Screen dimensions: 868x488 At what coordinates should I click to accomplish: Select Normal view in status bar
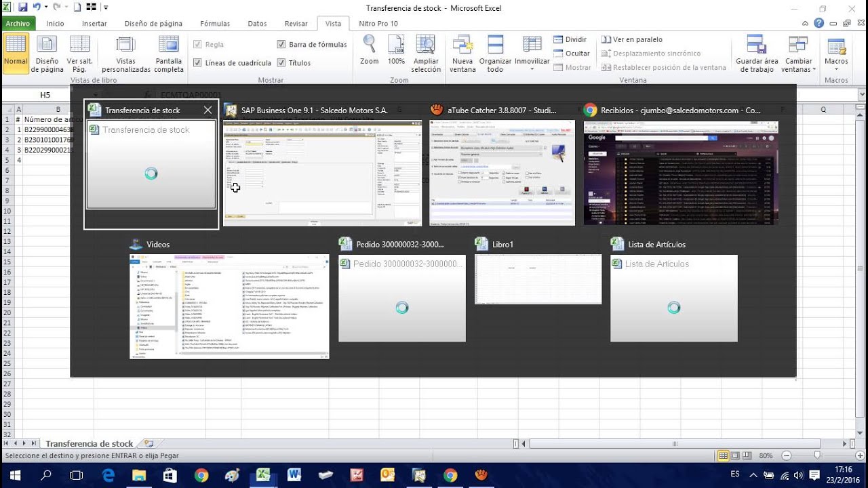coord(724,455)
